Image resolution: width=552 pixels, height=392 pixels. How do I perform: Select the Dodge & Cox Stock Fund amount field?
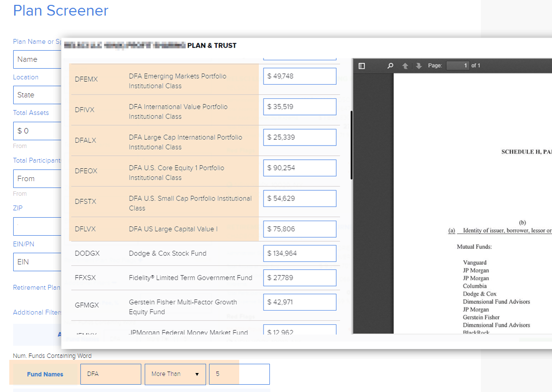tap(300, 253)
